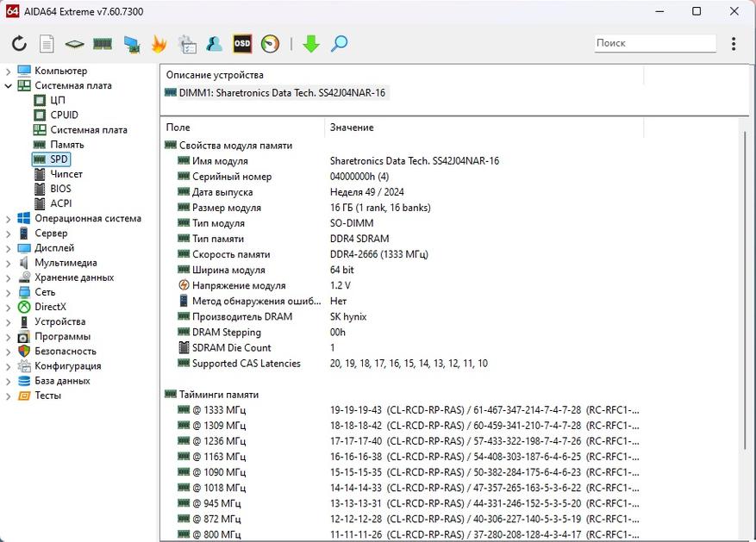Click the network monitor toolbar icon
The width and height of the screenshot is (756, 542).
(131, 44)
